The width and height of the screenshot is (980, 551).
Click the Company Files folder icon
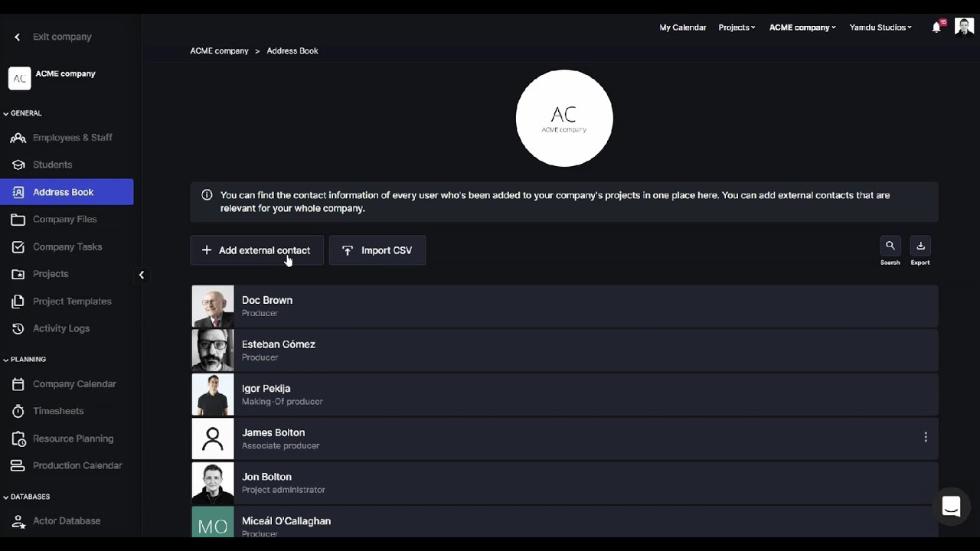point(18,220)
